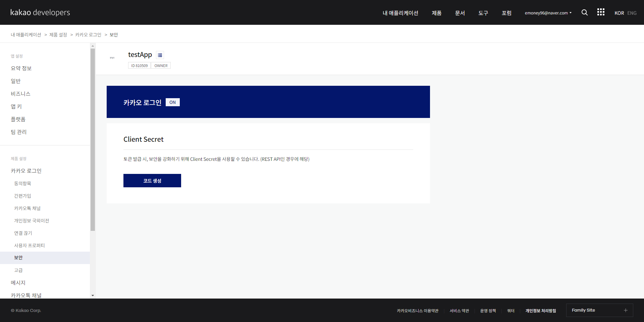Image resolution: width=644 pixels, height=322 pixels.
Task: Select 동의항목 submenu item
Action: coord(22,184)
